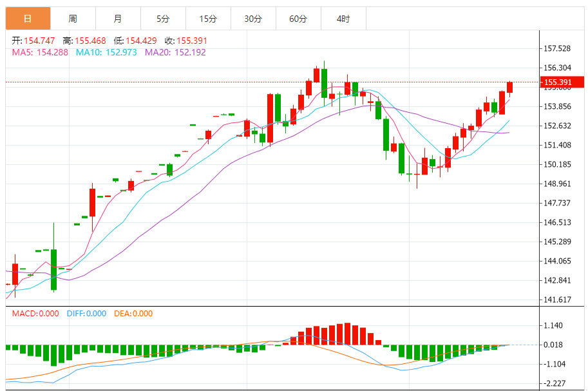
Task: Click the MA10: 152.973 indicator text
Action: pos(106,52)
